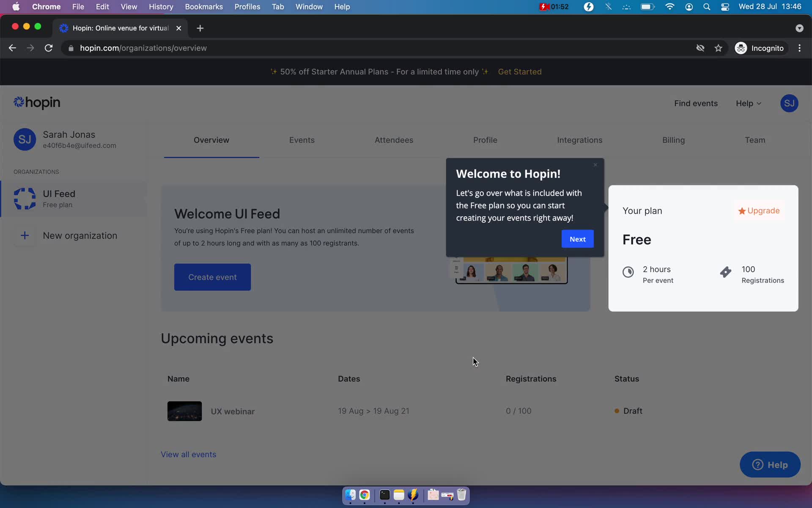Click Sarah Jonas profile avatar in sidebar

(x=25, y=140)
